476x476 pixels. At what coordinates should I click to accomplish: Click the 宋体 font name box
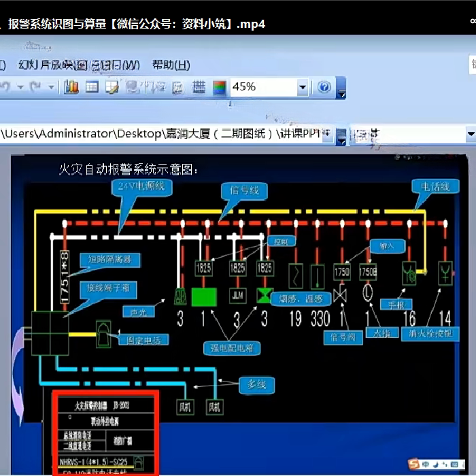pos(408,134)
